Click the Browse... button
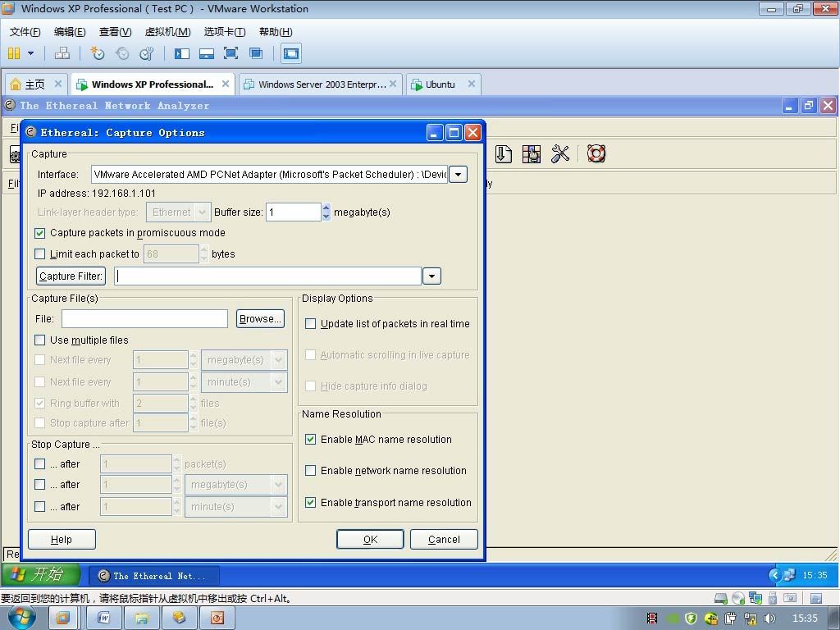 260,319
